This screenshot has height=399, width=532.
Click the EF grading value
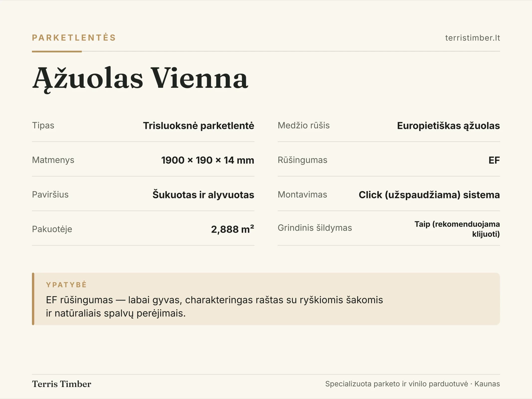tap(494, 160)
